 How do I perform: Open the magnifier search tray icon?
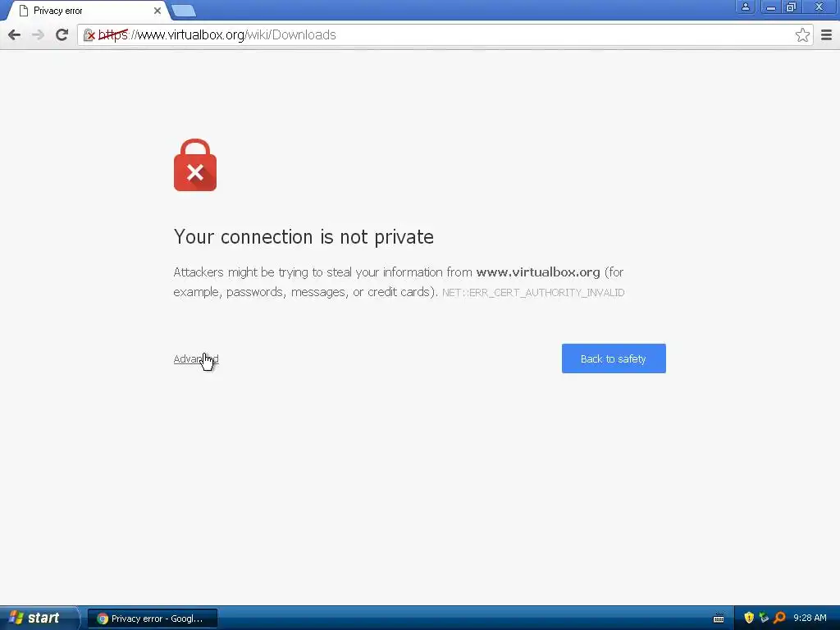pos(779,618)
